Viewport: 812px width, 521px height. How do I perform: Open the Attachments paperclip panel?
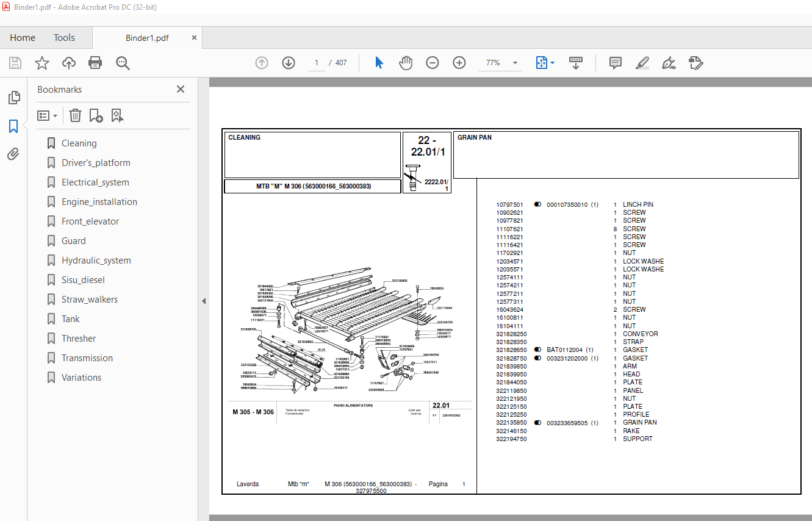coord(13,154)
